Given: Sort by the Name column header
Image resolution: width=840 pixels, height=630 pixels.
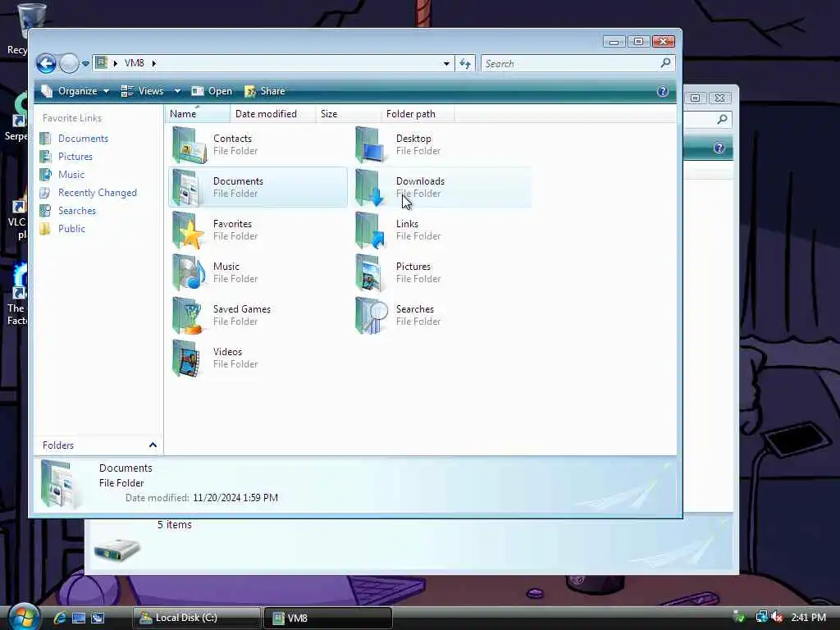Looking at the screenshot, I should click(x=197, y=113).
